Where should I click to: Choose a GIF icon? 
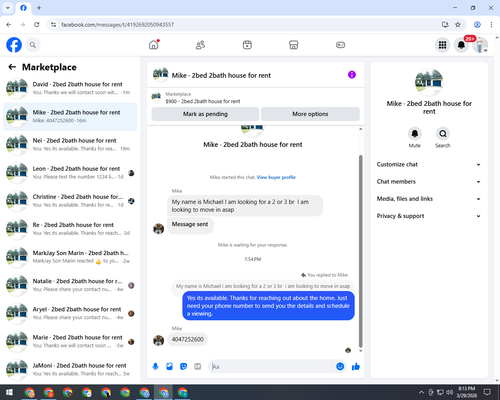(x=198, y=367)
